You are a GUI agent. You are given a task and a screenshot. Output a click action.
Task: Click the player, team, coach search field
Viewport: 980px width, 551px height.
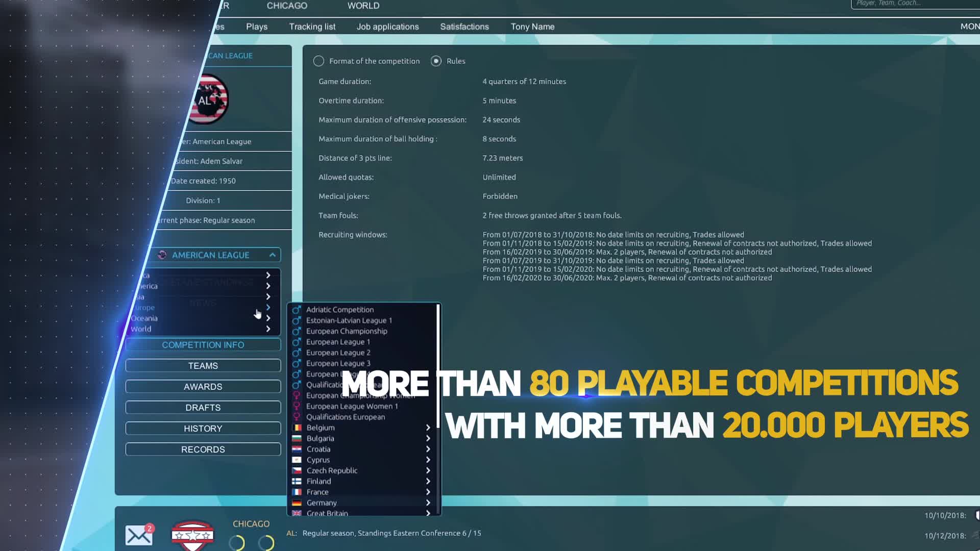pos(914,4)
